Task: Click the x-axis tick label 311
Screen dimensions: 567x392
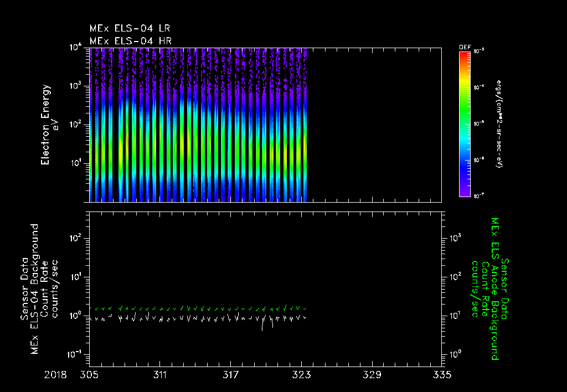Action: tap(160, 375)
